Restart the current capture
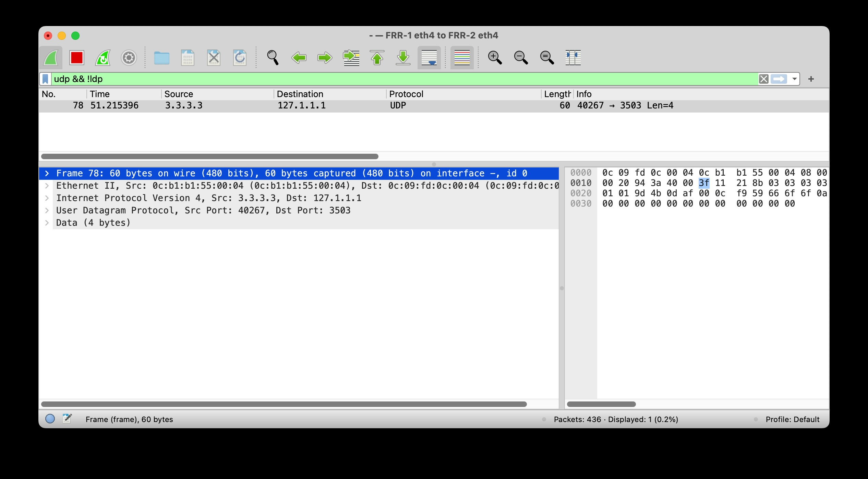The width and height of the screenshot is (868, 479). pos(103,58)
